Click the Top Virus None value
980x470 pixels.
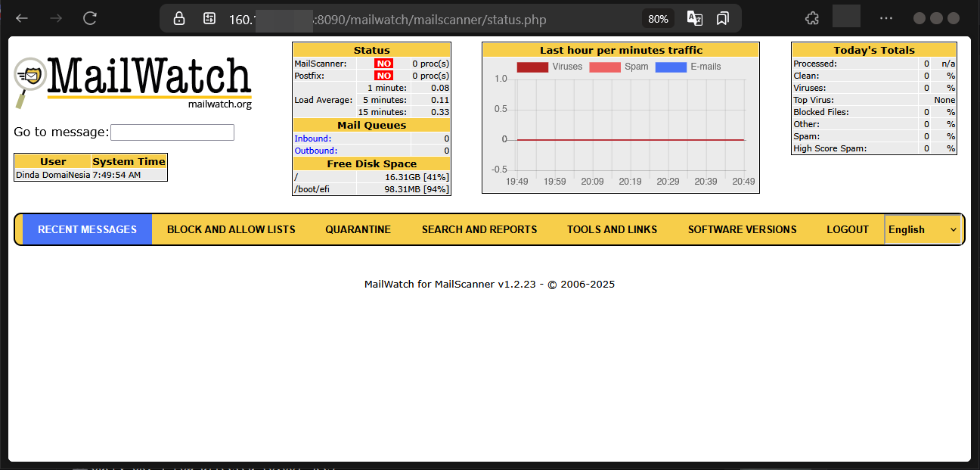[944, 100]
